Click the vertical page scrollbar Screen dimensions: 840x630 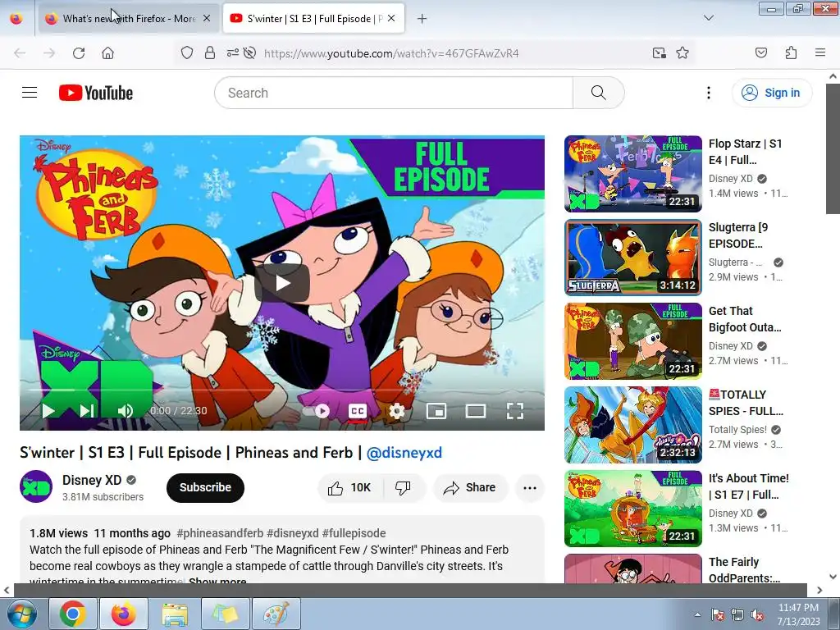[833, 149]
